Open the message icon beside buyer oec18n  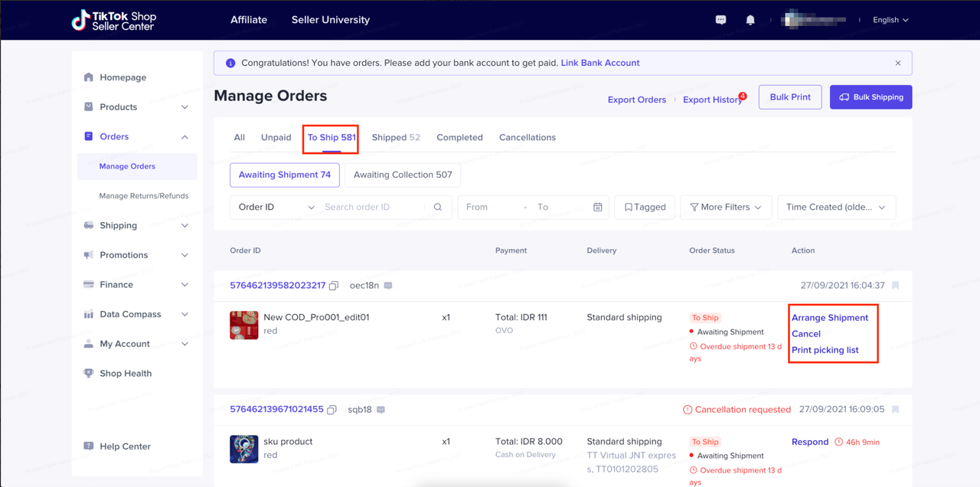tap(388, 286)
